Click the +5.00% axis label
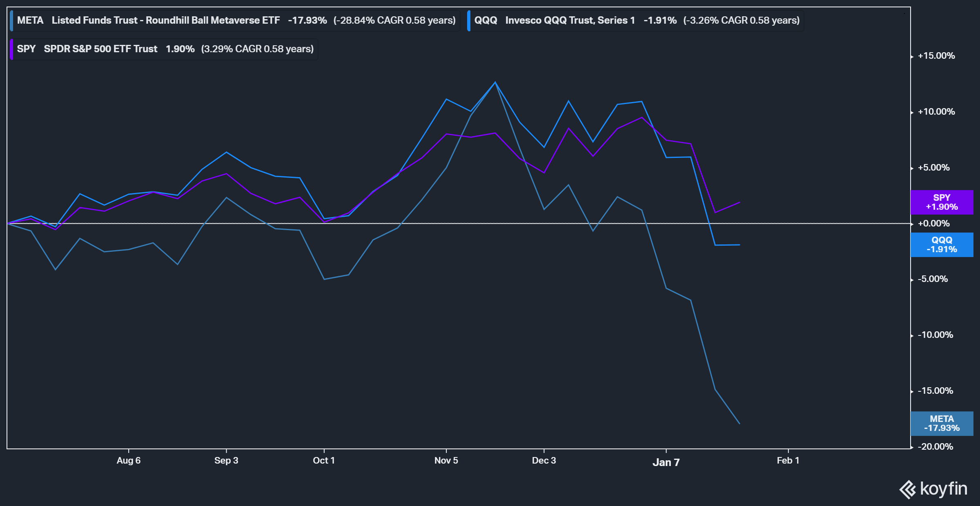Image resolution: width=980 pixels, height=506 pixels. [x=934, y=168]
